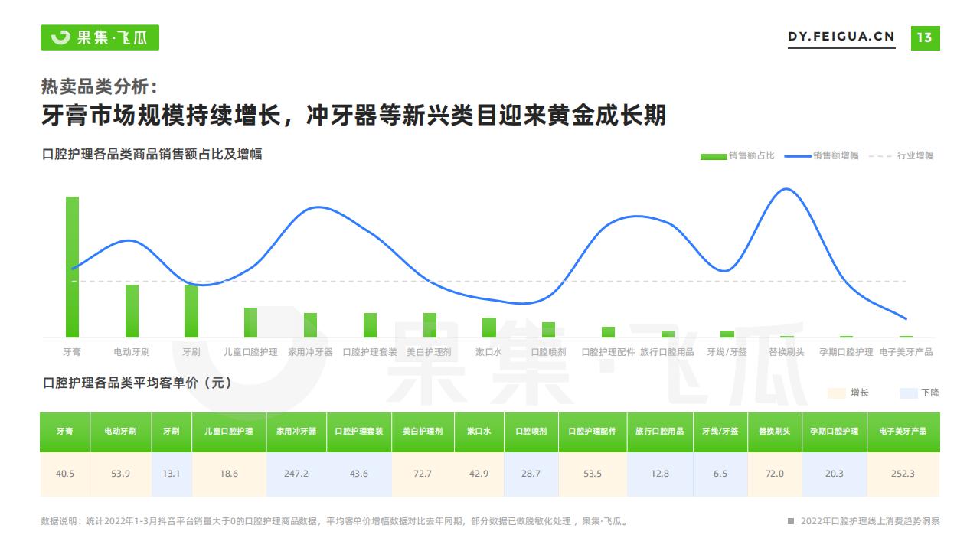Click the 20.3 price cell
Viewport: 980px width, 551px height.
[x=835, y=474]
